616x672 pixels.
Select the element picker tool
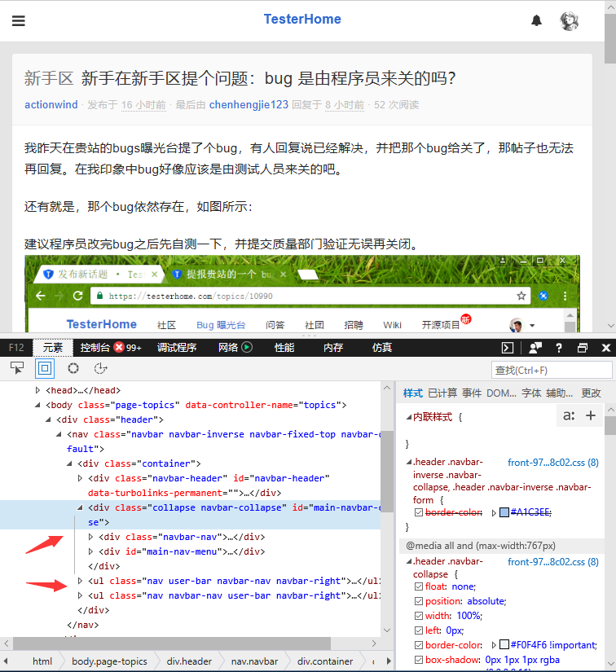pos(18,368)
